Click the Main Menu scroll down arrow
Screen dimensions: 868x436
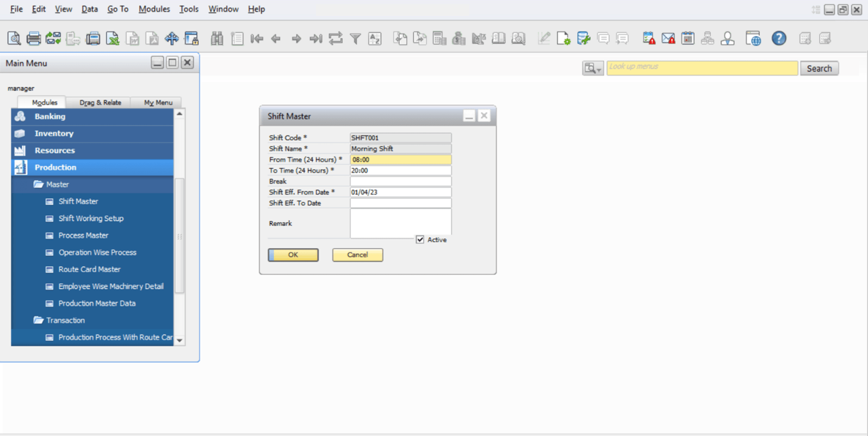(179, 340)
